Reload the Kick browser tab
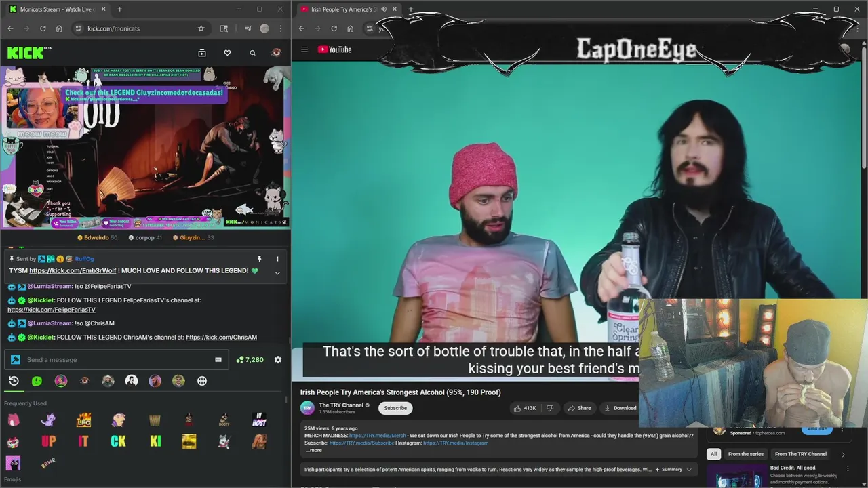The height and width of the screenshot is (488, 868). (x=43, y=28)
